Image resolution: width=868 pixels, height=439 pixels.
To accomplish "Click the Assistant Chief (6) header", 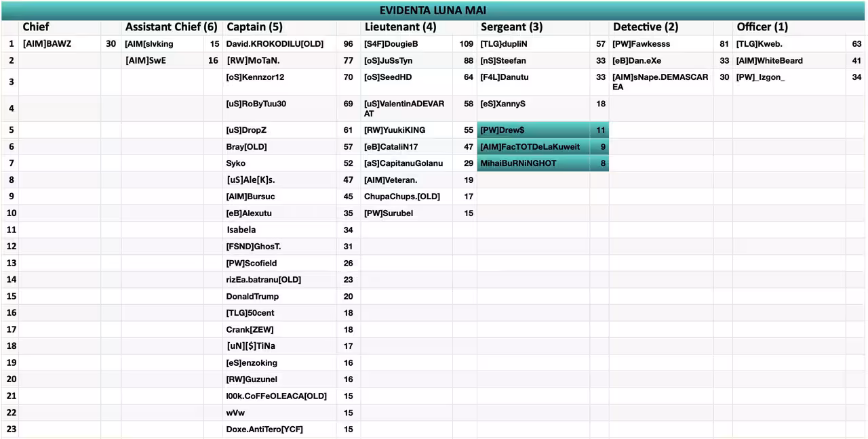I will tap(172, 27).
